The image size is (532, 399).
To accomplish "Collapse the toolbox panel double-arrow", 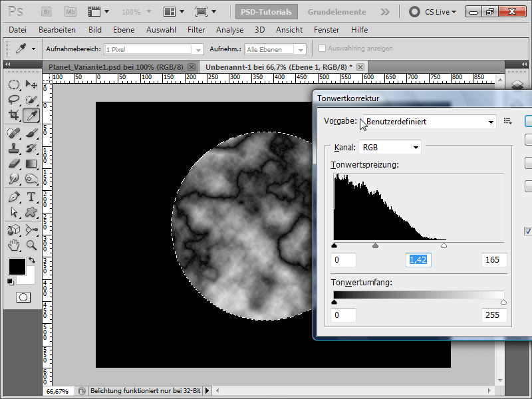I will (x=7, y=64).
